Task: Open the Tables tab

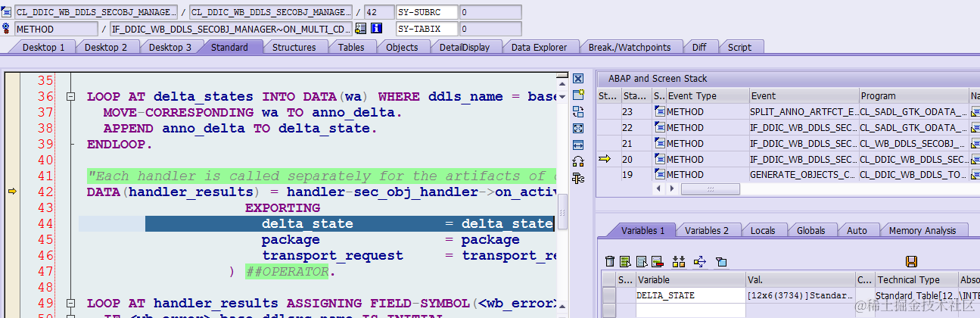Action: pos(351,47)
